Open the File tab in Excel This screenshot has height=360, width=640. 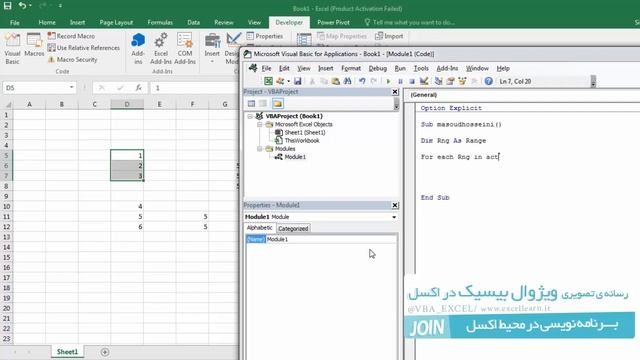15,22
